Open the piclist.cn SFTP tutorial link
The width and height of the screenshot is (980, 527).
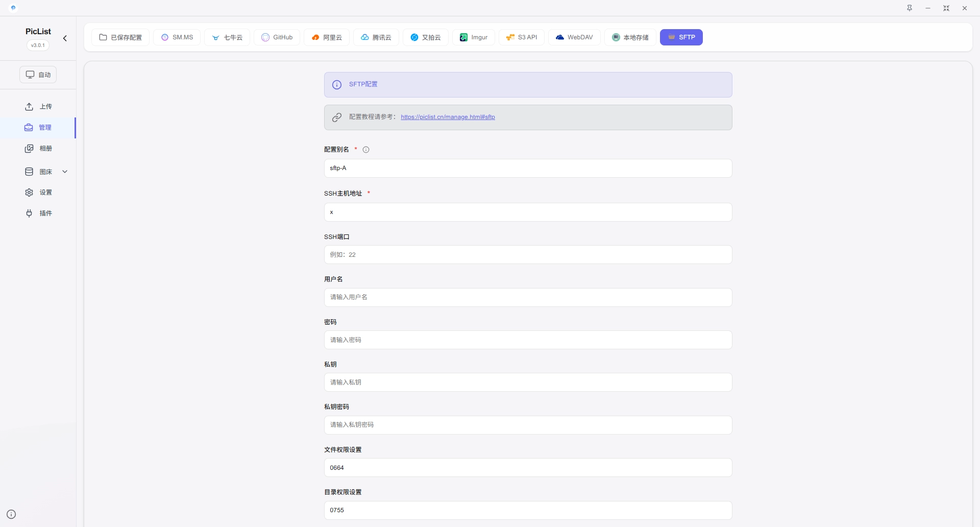click(448, 117)
